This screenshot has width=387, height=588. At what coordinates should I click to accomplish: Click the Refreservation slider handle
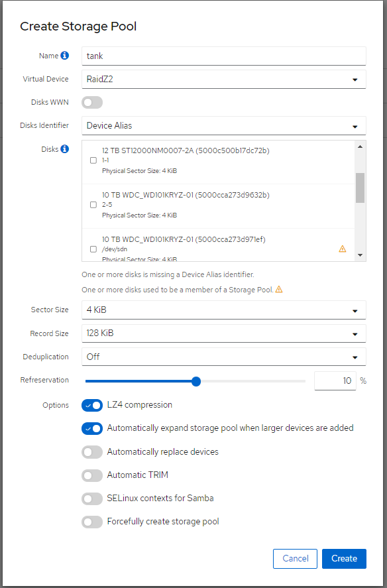(196, 381)
